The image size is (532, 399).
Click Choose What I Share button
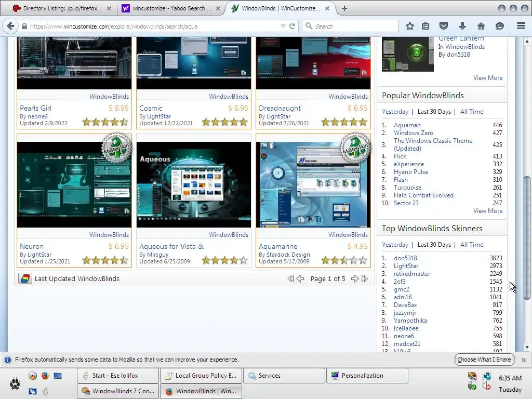coord(484,360)
